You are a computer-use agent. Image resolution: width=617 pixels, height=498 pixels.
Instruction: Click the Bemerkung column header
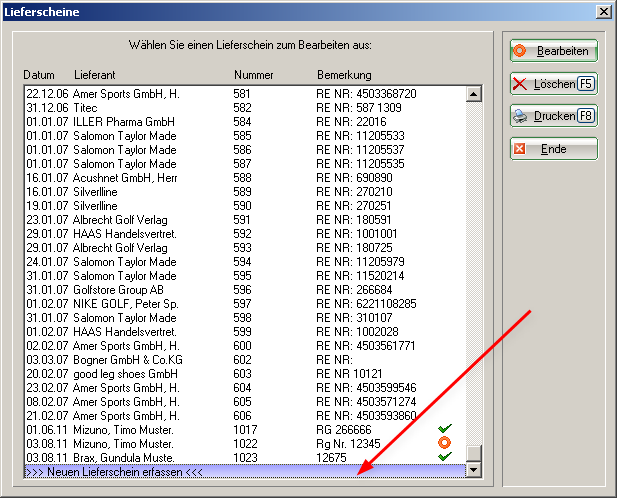pos(344,76)
